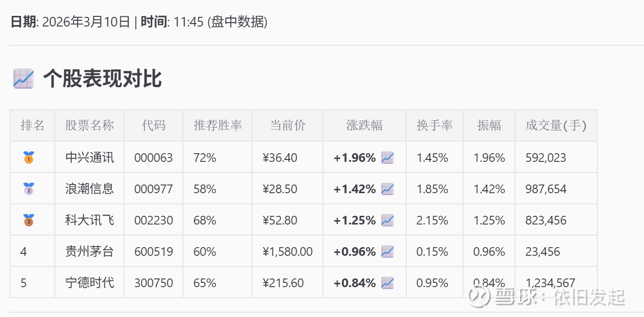Image resolution: width=644 pixels, height=317 pixels.
Task: Click the 个股表现对比 section heading
Action: point(102,79)
